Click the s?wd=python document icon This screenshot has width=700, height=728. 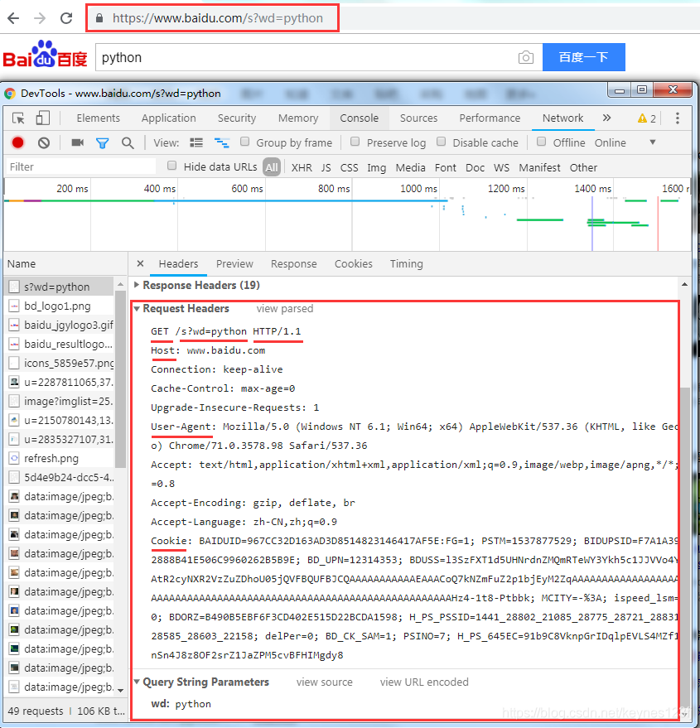(x=14, y=287)
